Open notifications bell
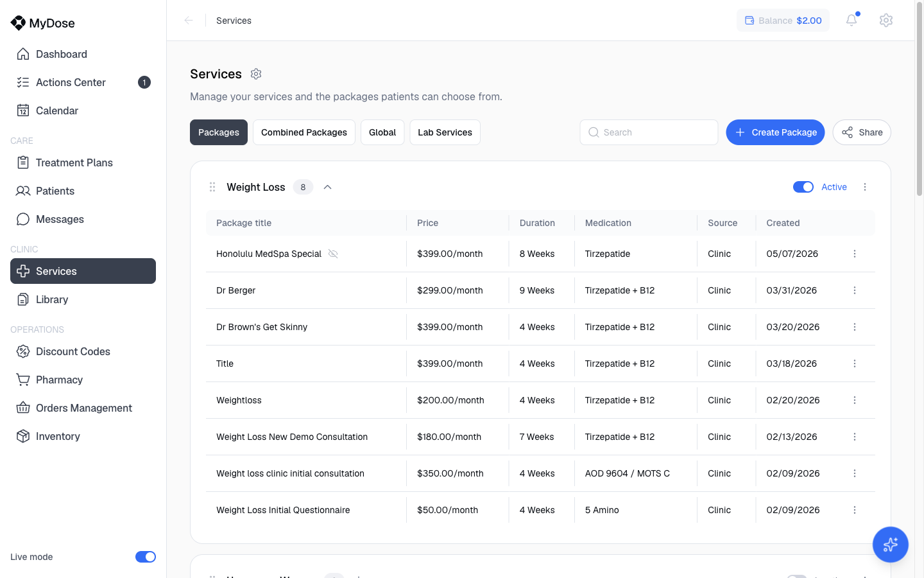Screen dimensions: 924x578 (851, 20)
